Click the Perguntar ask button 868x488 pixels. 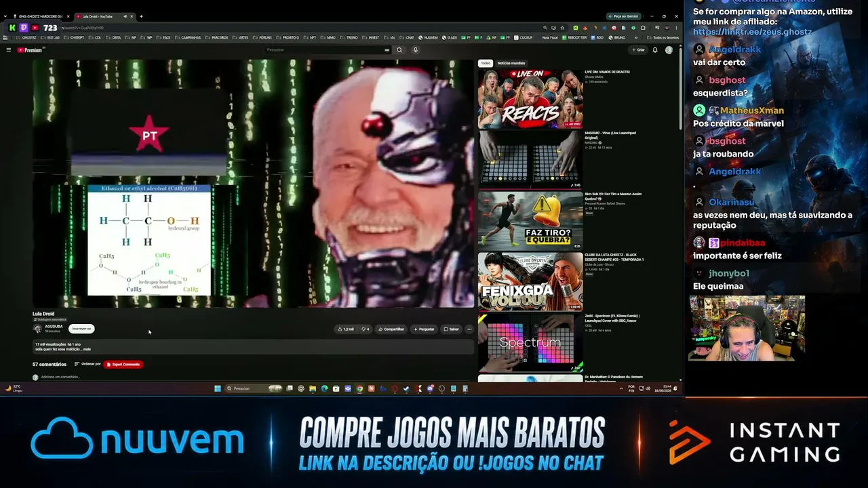pyautogui.click(x=424, y=329)
